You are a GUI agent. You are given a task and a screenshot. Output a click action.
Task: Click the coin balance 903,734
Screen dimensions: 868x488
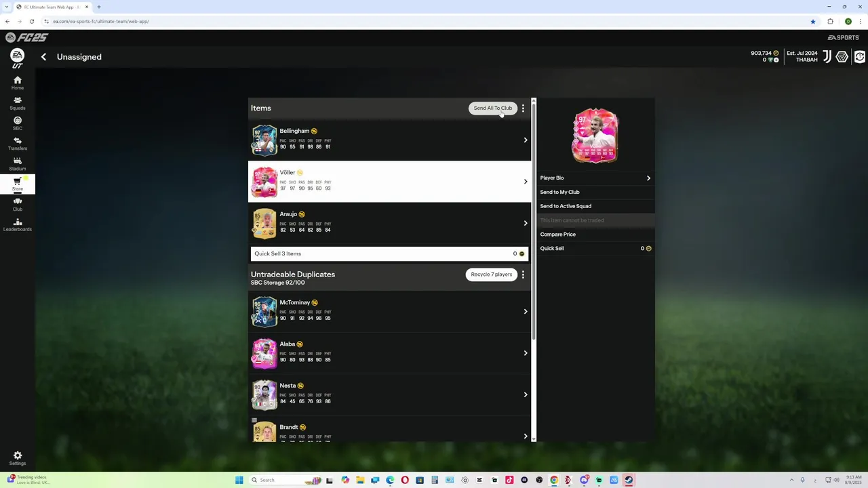[764, 53]
